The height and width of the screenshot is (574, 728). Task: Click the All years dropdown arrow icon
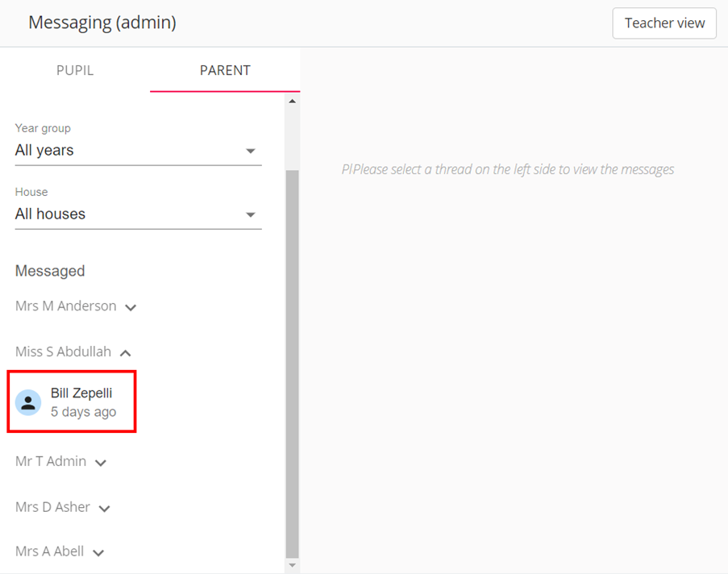[251, 150]
